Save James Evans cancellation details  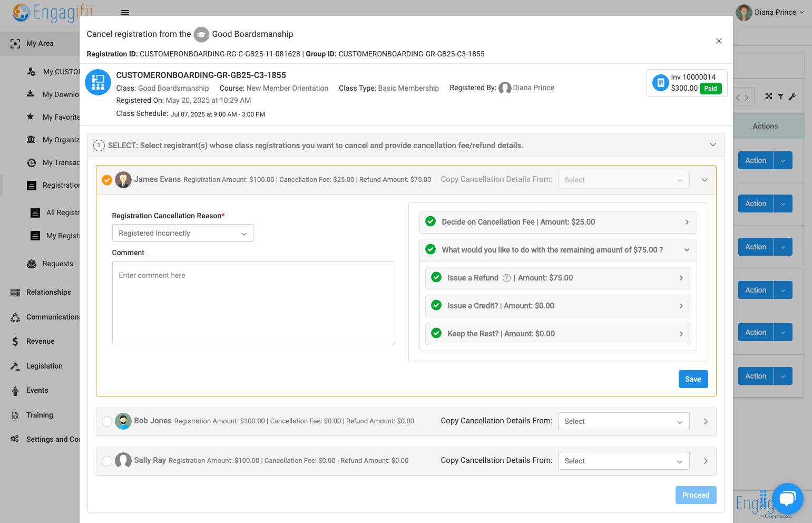click(x=693, y=379)
